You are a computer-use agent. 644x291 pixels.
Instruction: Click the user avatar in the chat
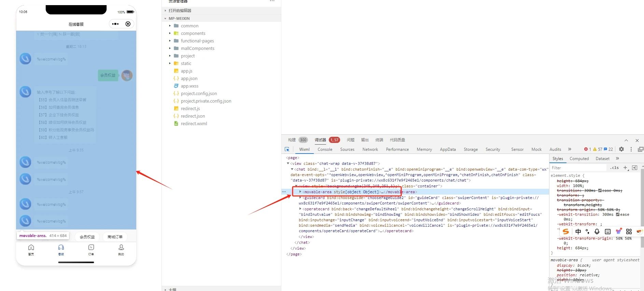[x=127, y=75]
